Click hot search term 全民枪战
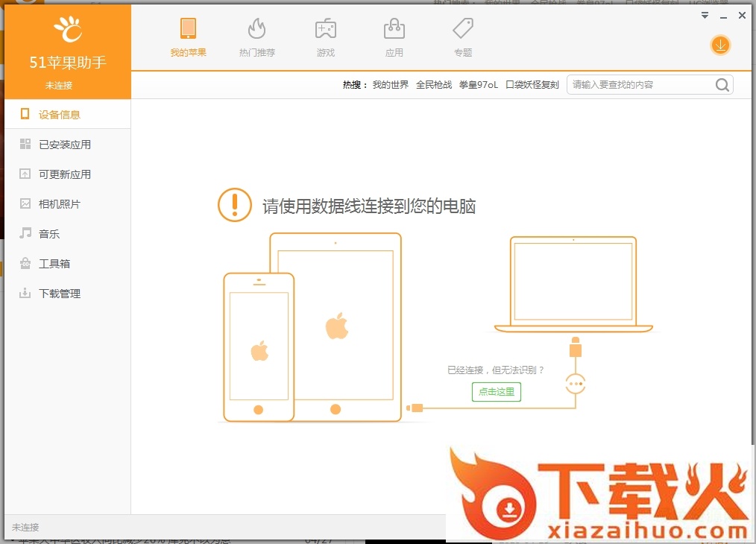The width and height of the screenshot is (756, 544). click(434, 85)
